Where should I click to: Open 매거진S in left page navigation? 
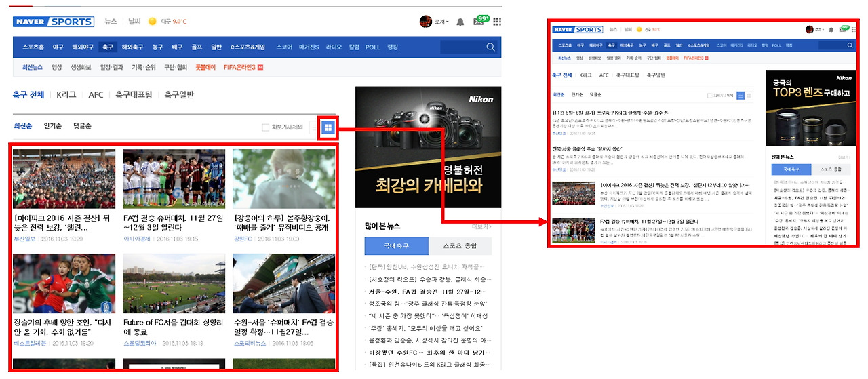pos(309,47)
